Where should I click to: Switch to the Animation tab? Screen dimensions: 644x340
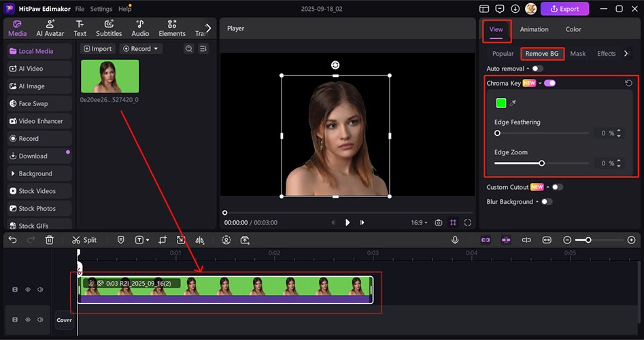[x=534, y=29]
